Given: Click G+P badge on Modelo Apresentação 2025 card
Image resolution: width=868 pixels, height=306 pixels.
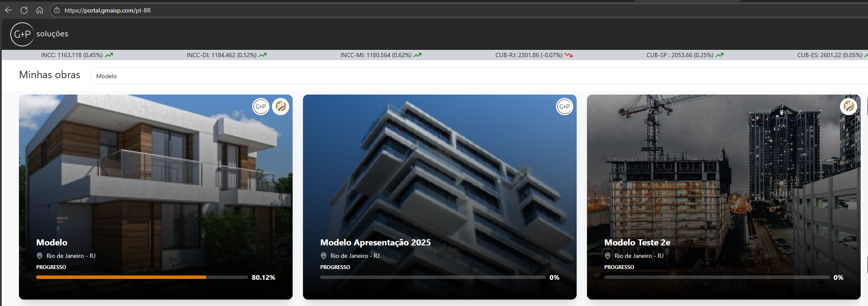Looking at the screenshot, I should click(564, 107).
